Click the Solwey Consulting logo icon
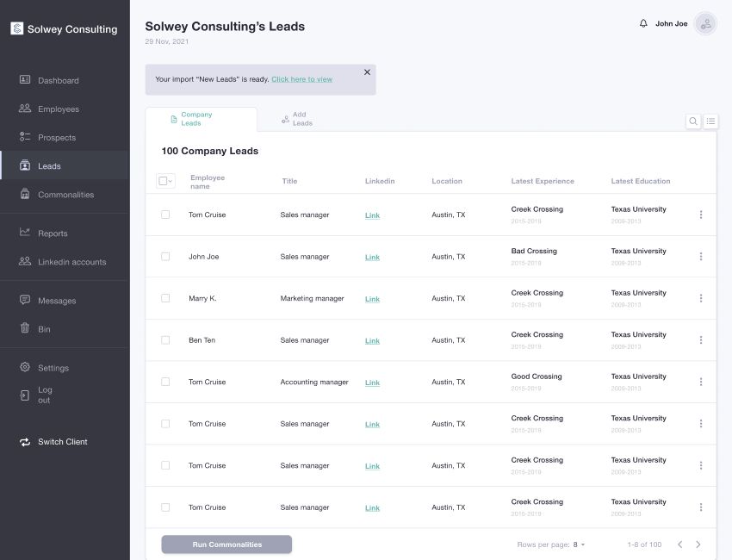Screen dimensions: 732x560 point(17,28)
